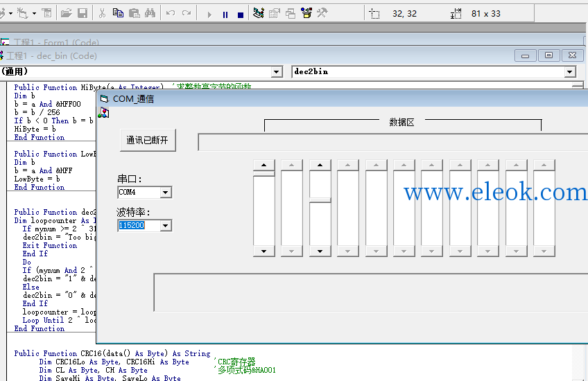588x381 pixels.
Task: Click the 波特率: label
Action: pos(133,213)
